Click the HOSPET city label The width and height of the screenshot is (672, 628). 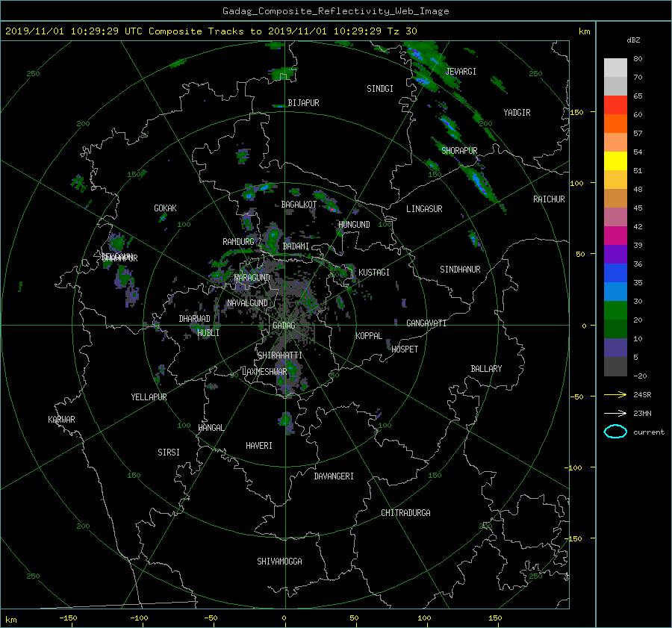click(405, 349)
